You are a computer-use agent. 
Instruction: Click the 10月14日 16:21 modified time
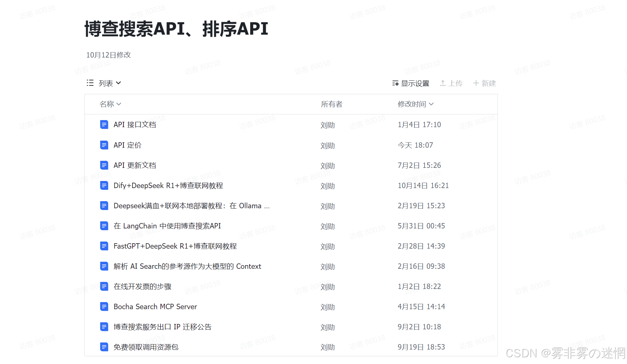[423, 185]
